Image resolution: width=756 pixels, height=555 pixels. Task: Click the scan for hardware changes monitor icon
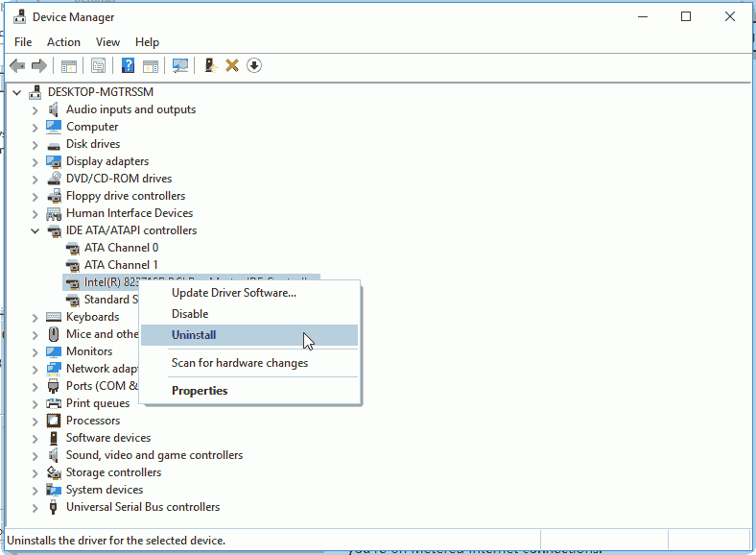click(180, 65)
